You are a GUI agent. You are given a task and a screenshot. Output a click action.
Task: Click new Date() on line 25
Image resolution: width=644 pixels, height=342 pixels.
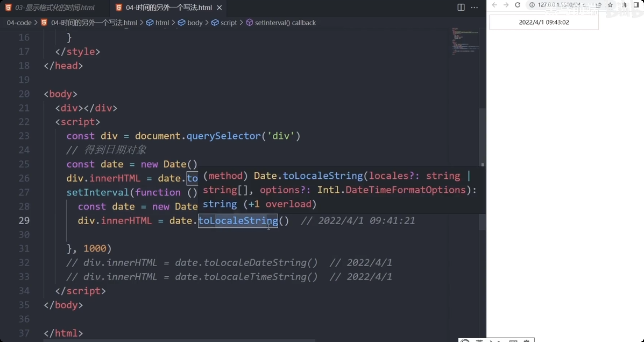coord(169,164)
